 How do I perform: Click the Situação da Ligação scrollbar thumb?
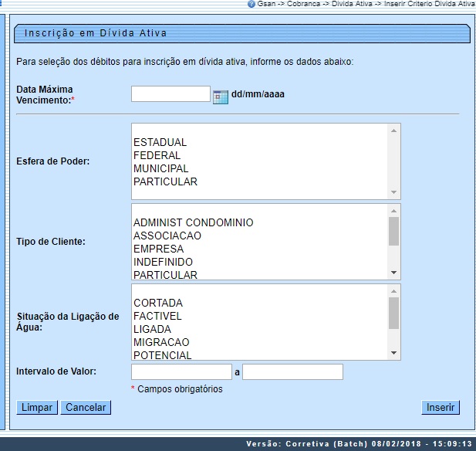393,313
